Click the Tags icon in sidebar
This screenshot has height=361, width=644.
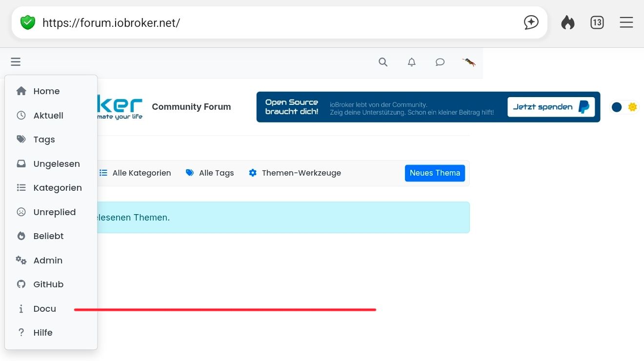point(21,140)
